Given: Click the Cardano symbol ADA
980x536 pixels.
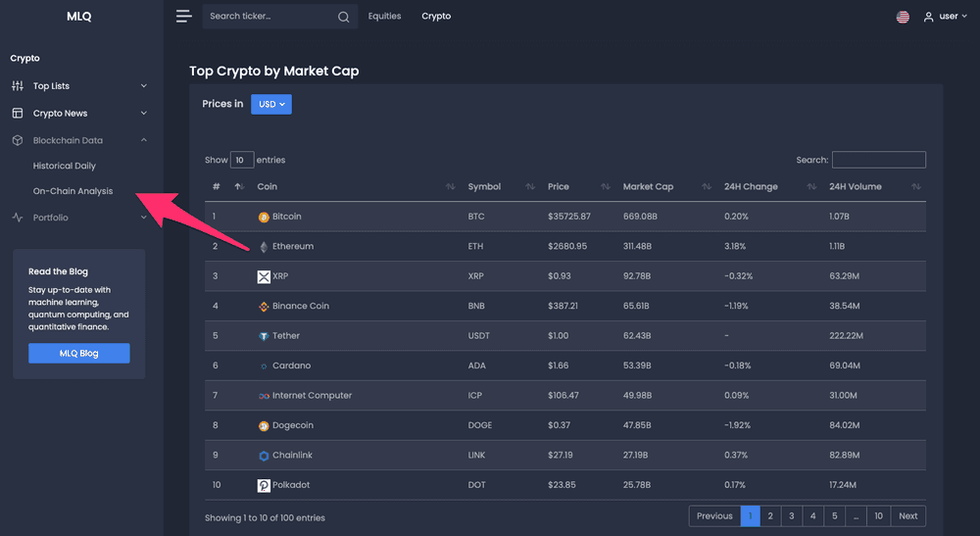Looking at the screenshot, I should 477,366.
